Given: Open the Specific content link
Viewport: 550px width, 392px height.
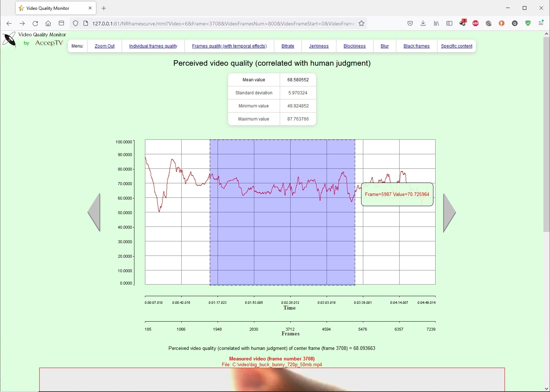Looking at the screenshot, I should coord(457,46).
